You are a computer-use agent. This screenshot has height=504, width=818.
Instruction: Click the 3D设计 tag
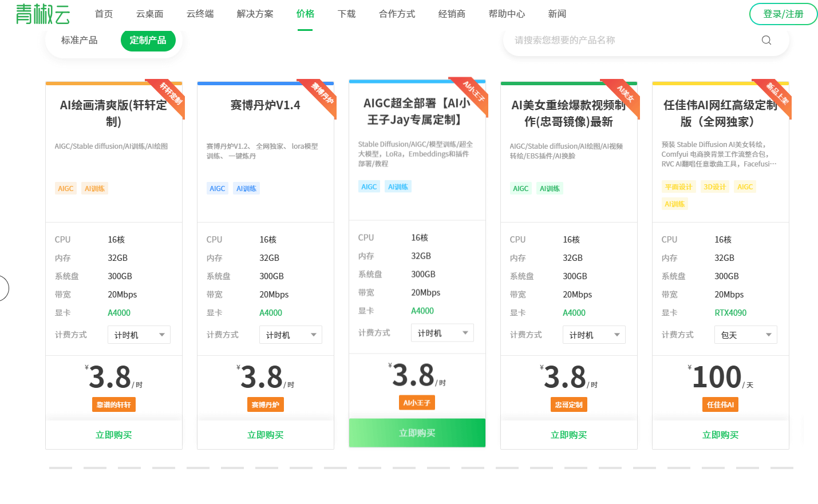[x=714, y=186]
